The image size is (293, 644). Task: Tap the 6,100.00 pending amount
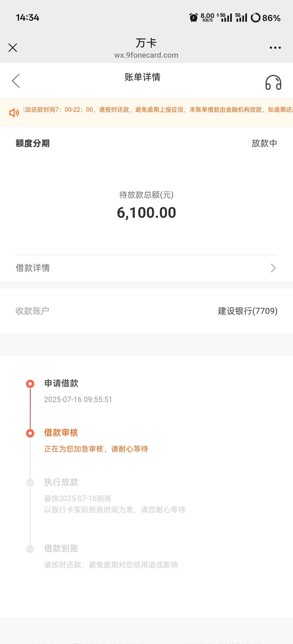146,213
